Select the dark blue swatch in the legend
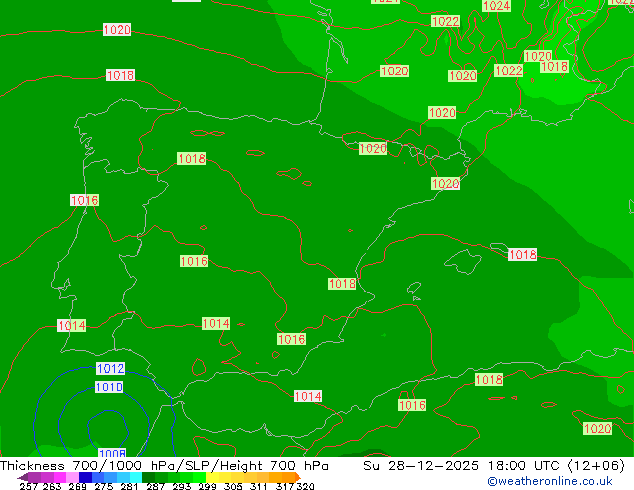 coord(85,477)
